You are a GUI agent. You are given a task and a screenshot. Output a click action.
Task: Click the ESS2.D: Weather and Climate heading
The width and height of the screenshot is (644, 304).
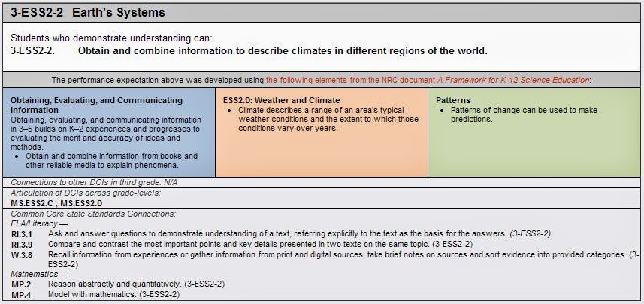click(x=281, y=100)
